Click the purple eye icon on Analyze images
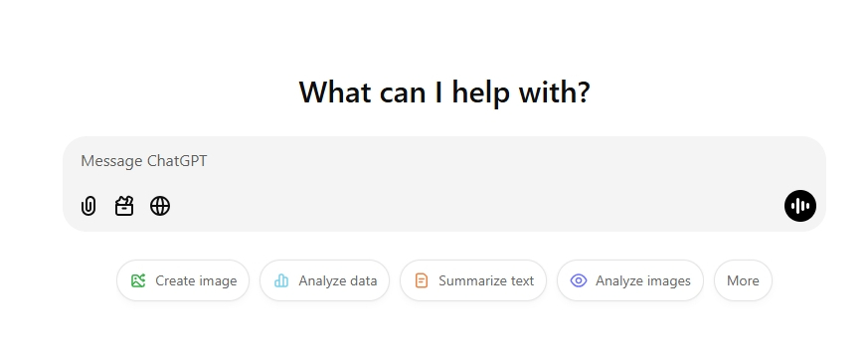This screenshot has width=868, height=361. 579,280
